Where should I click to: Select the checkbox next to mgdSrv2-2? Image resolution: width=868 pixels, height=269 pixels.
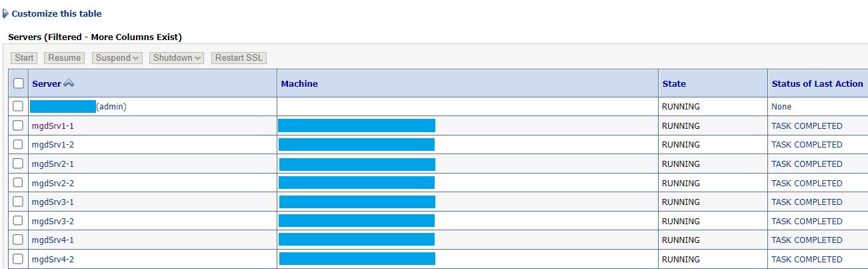click(x=19, y=183)
